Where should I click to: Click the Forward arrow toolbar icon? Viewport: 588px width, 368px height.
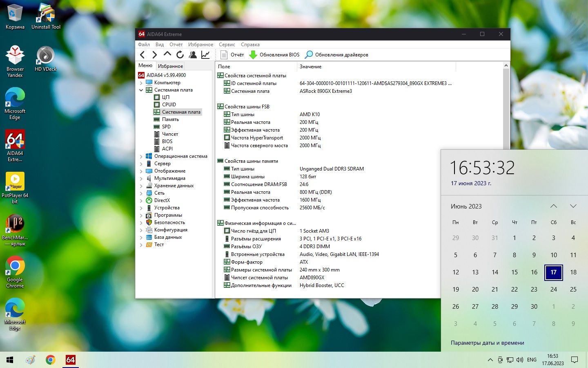coord(154,55)
